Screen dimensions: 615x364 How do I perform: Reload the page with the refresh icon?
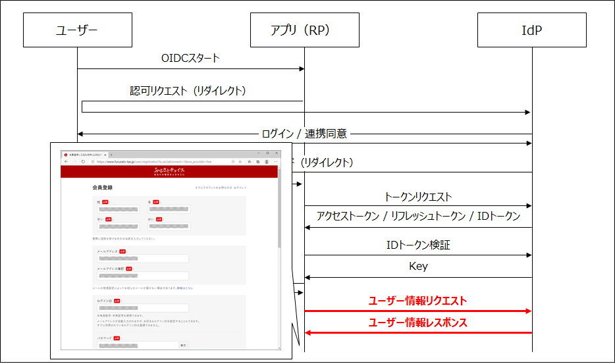pos(83,162)
